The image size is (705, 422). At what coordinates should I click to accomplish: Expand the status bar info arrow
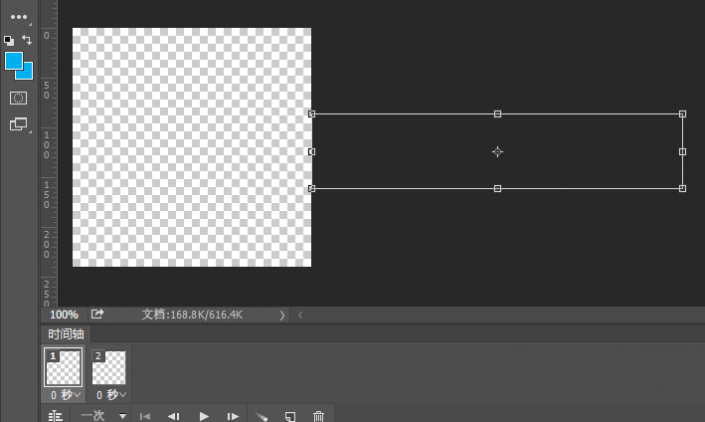click(282, 315)
